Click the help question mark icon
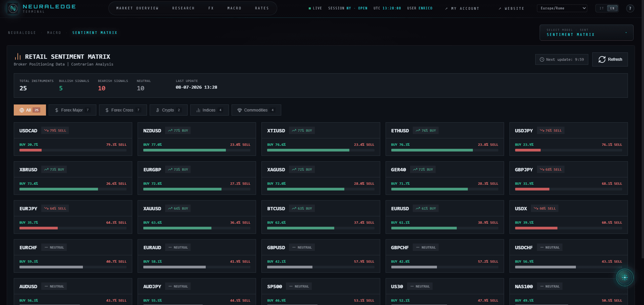Image resolution: width=644 pixels, height=305 pixels. [630, 8]
